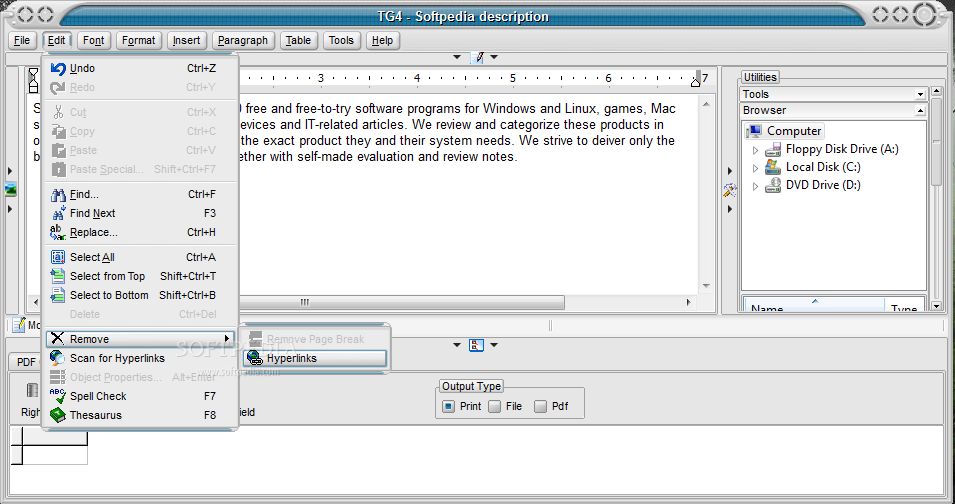The height and width of the screenshot is (504, 955).
Task: Choose Thesaurus menu entry
Action: (x=140, y=415)
